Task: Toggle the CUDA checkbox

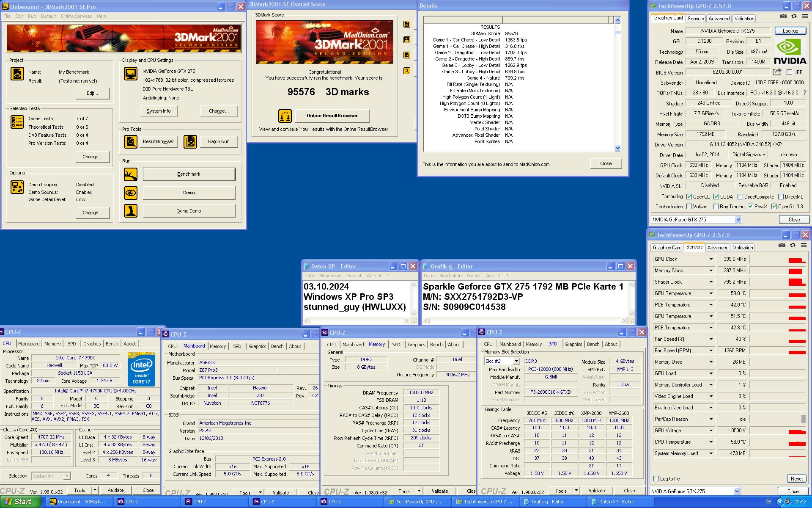Action: (716, 197)
